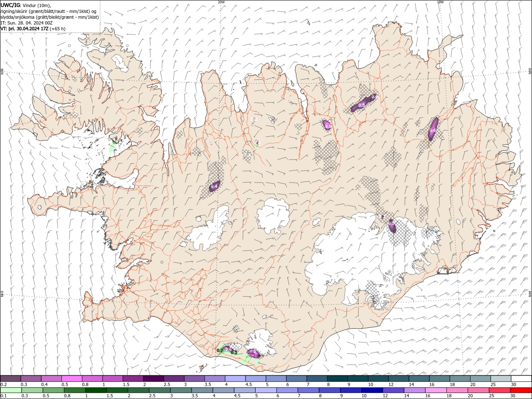Pick the lower legend swatch starting at 16
532x399 pixels.
[x=435, y=390]
